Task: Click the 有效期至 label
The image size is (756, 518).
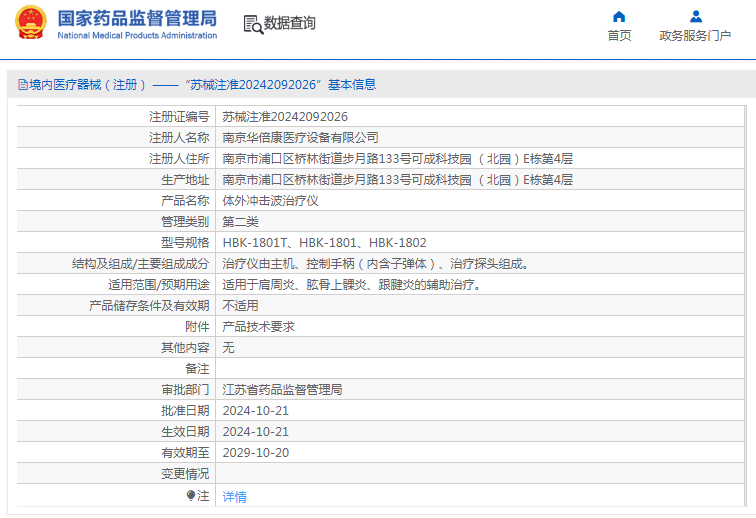Action: coord(185,452)
